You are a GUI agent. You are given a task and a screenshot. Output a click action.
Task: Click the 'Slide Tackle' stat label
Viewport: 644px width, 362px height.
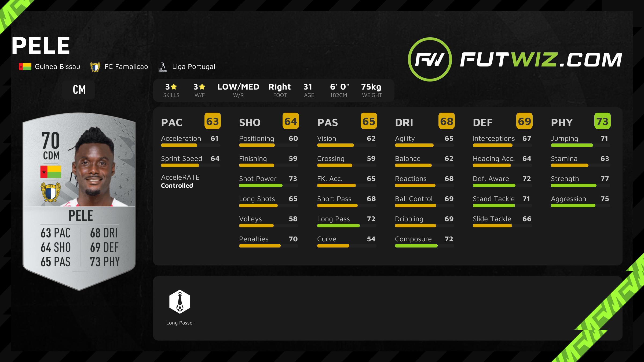point(492,219)
